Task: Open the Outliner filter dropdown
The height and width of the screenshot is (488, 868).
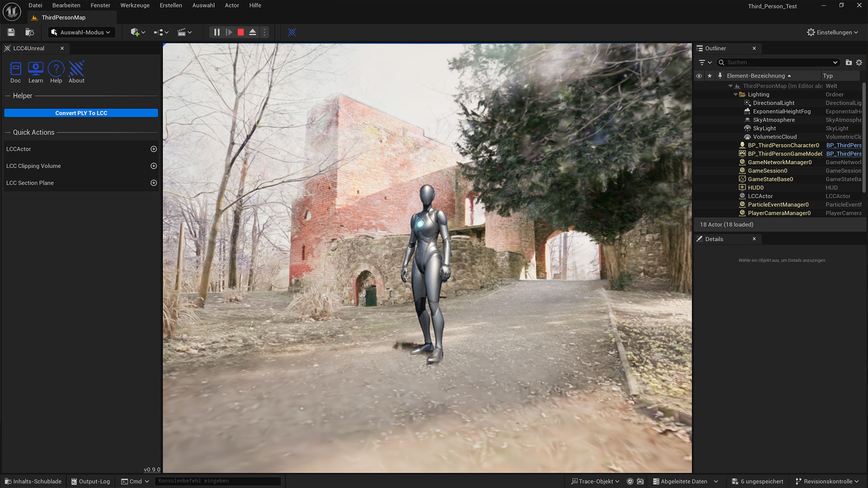Action: [705, 62]
